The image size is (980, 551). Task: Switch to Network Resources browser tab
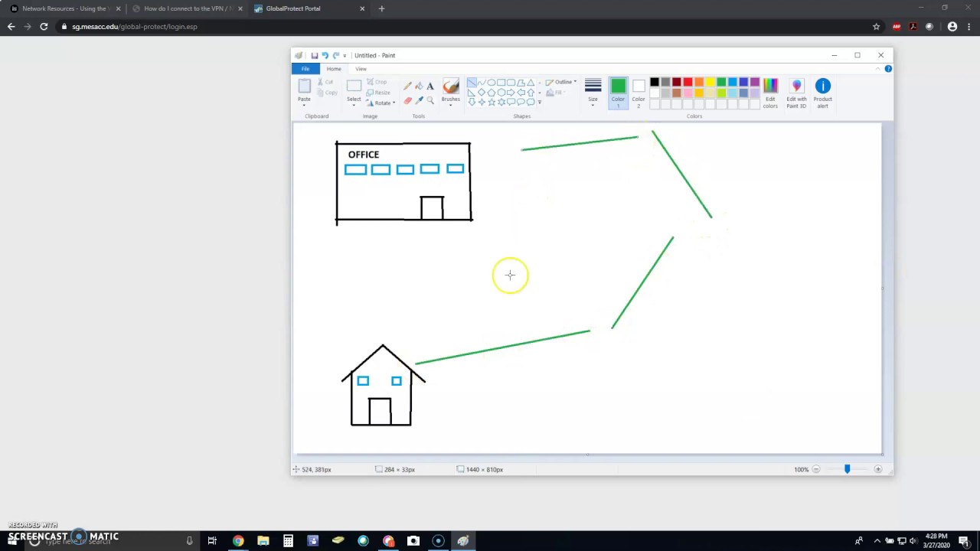coord(64,8)
